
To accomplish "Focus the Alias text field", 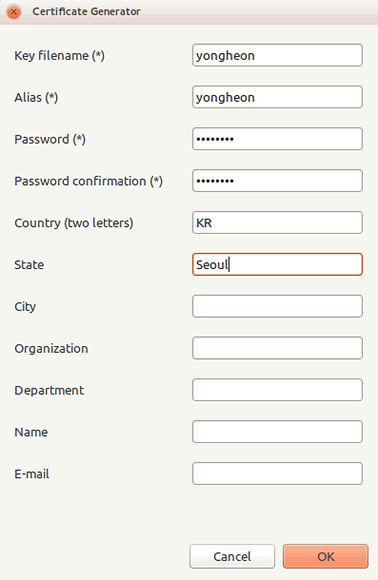I will (x=277, y=97).
